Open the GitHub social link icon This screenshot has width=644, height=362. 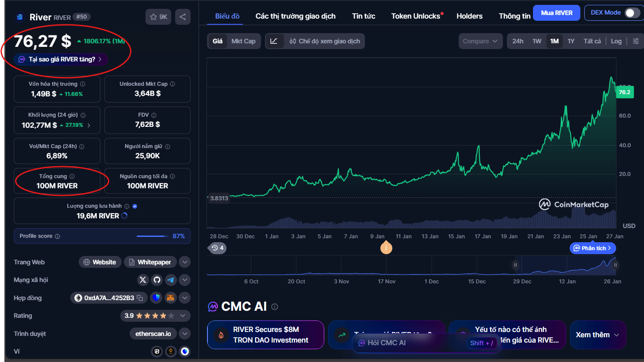(x=156, y=280)
